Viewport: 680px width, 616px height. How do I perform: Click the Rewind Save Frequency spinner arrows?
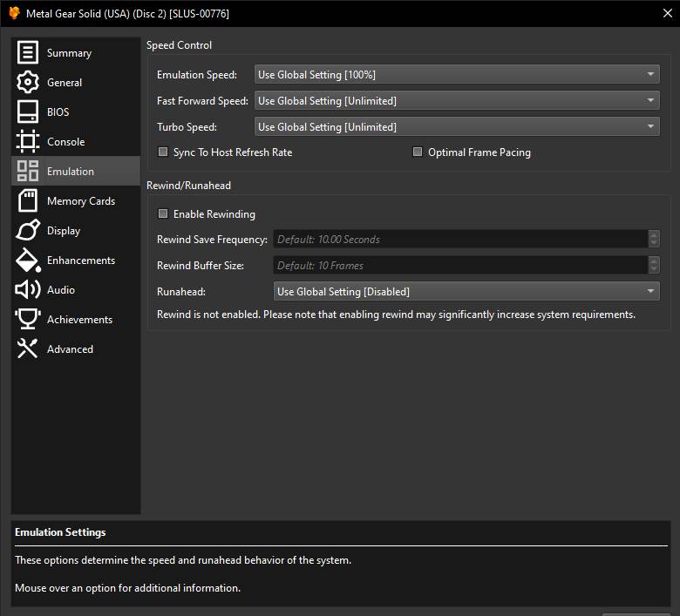pos(654,239)
